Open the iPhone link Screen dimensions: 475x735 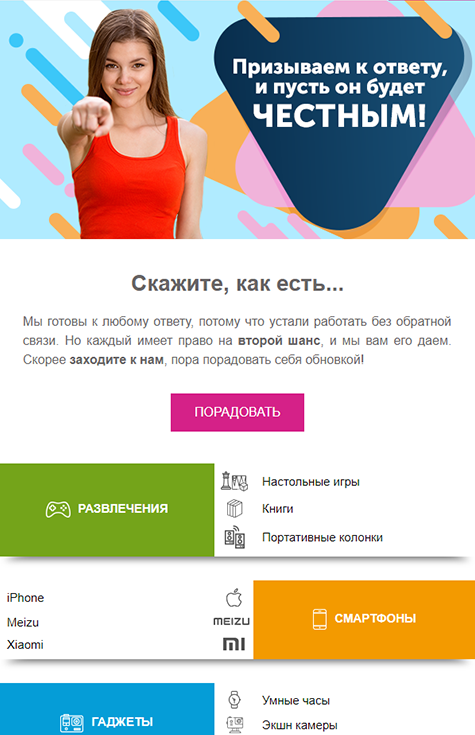[x=25, y=598]
